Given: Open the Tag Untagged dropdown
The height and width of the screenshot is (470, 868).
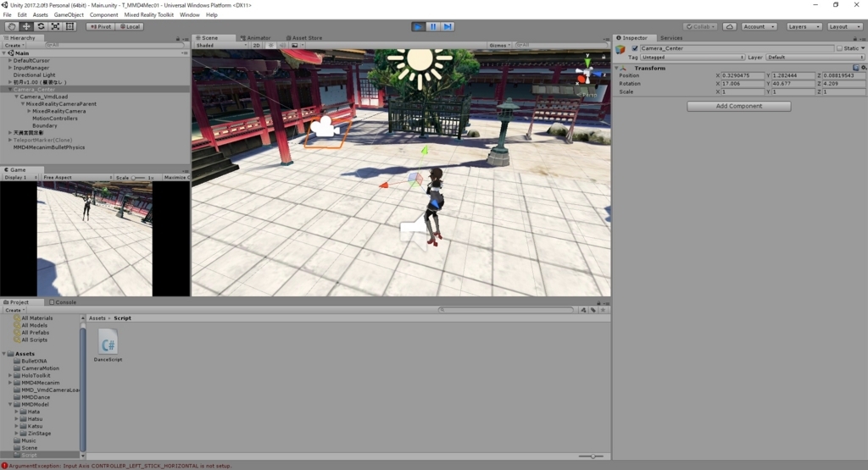Looking at the screenshot, I should [693, 58].
